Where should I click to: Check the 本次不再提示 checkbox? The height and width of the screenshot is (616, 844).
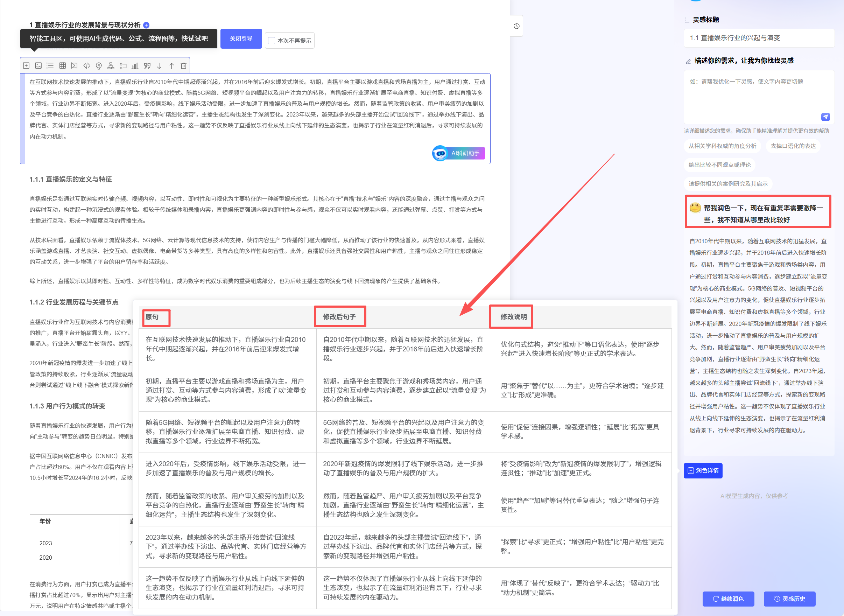pyautogui.click(x=272, y=40)
